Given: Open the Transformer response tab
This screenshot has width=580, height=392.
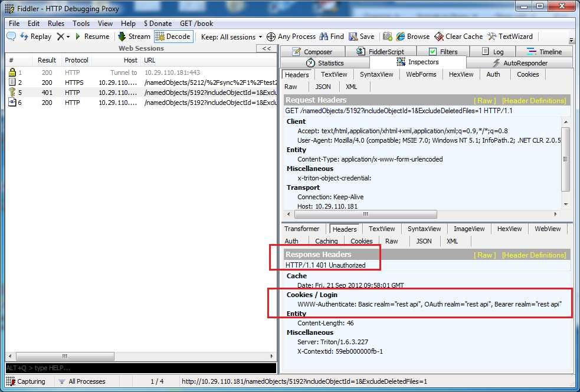Looking at the screenshot, I should 302,229.
